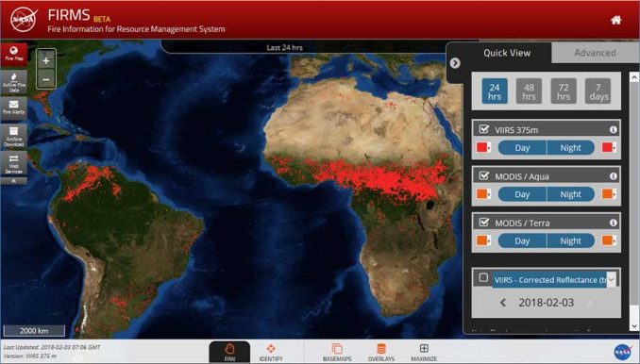Open MODIS / Terra night color swatch
The image size is (640, 364).
coord(609,240)
